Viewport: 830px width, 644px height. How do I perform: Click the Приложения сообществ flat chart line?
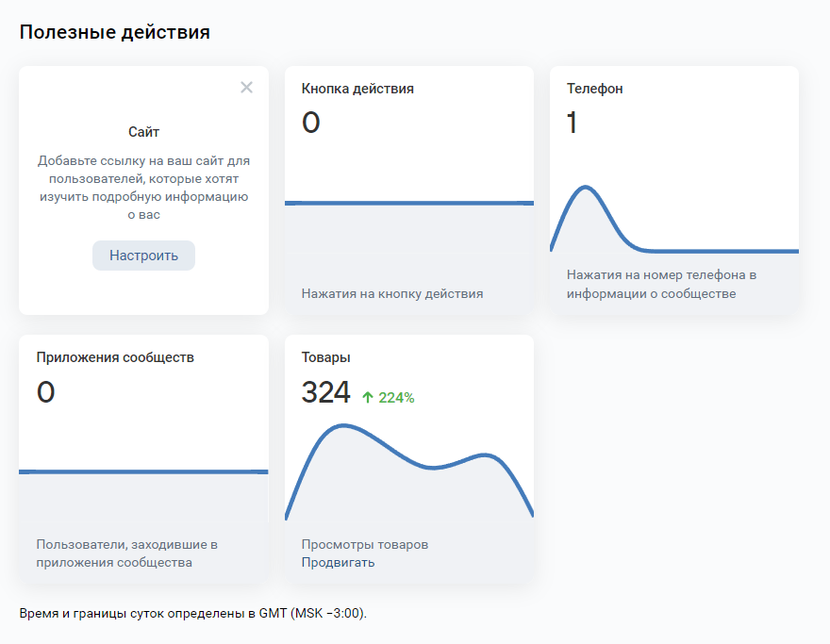click(x=143, y=471)
